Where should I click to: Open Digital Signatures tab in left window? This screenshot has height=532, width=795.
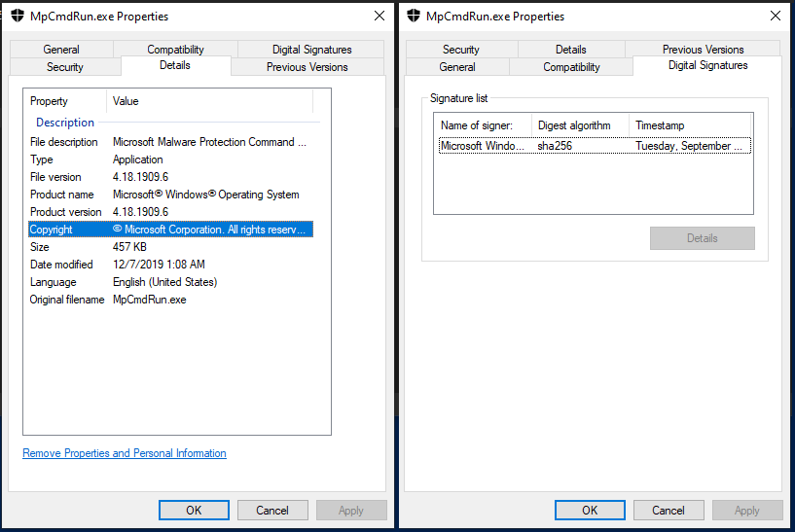(311, 50)
